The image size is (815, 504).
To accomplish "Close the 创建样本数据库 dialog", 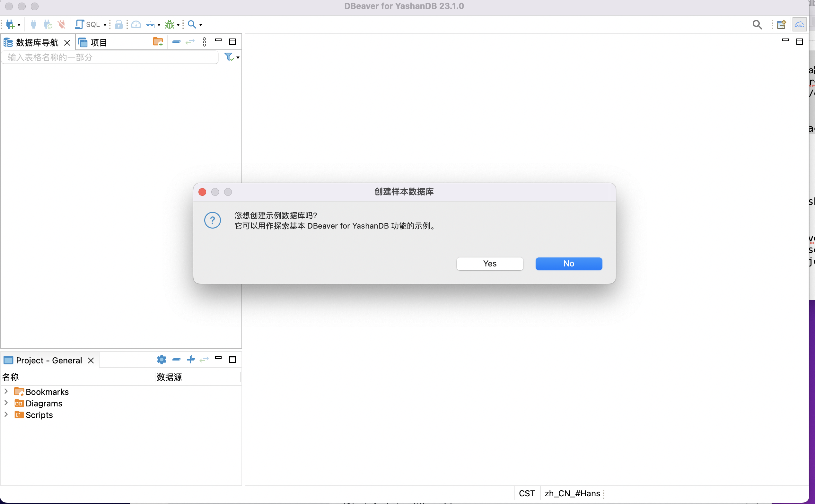I will (202, 192).
